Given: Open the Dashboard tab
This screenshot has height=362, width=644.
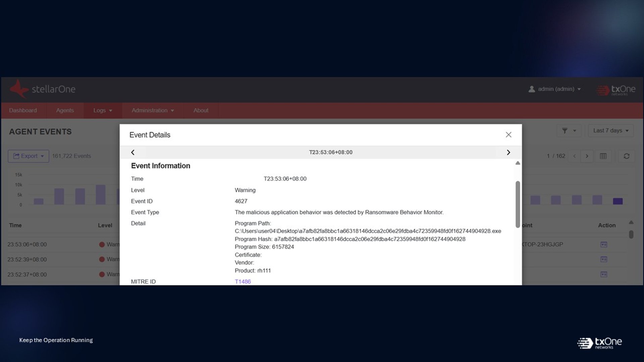Looking at the screenshot, I should click(x=23, y=110).
